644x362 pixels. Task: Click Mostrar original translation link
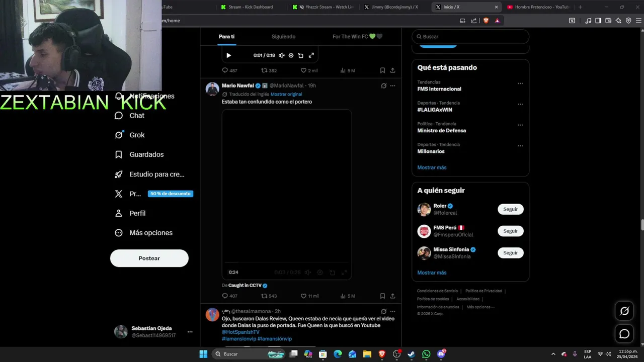pos(286,94)
